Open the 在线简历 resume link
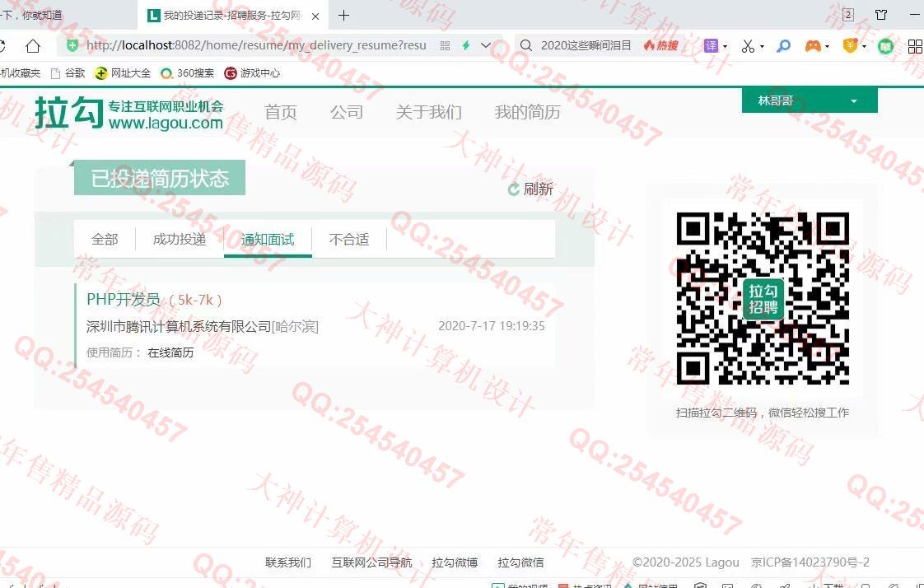 click(170, 352)
